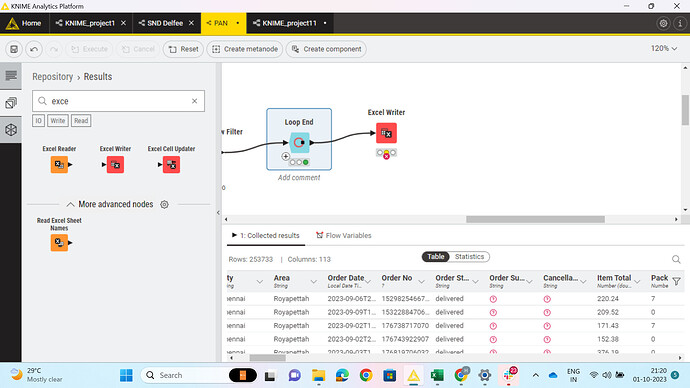Image resolution: width=690 pixels, height=388 pixels.
Task: Toggle the Write tag filter
Action: pos(58,121)
